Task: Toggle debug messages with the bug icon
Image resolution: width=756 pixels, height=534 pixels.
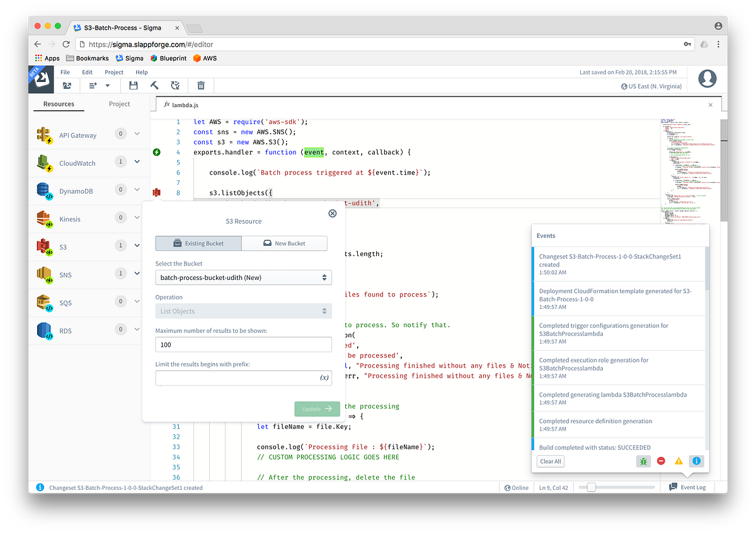Action: click(x=643, y=461)
